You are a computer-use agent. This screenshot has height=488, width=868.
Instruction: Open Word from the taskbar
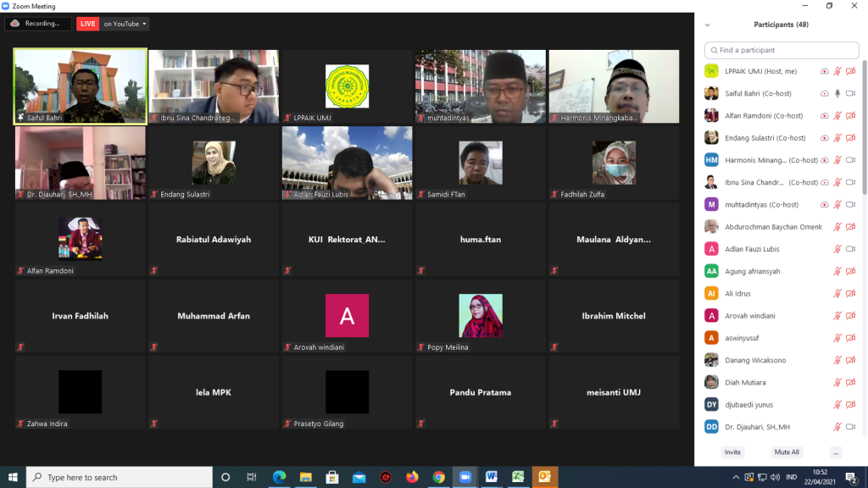492,477
